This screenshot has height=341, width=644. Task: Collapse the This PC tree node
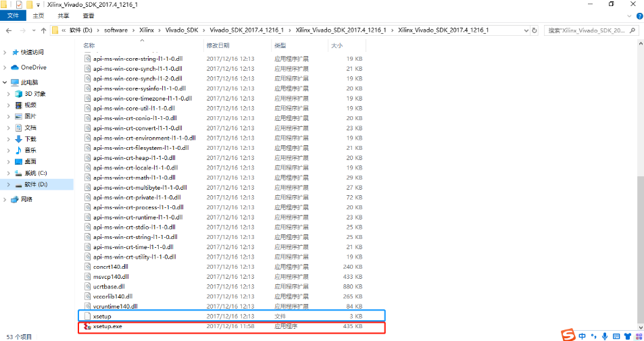point(5,82)
